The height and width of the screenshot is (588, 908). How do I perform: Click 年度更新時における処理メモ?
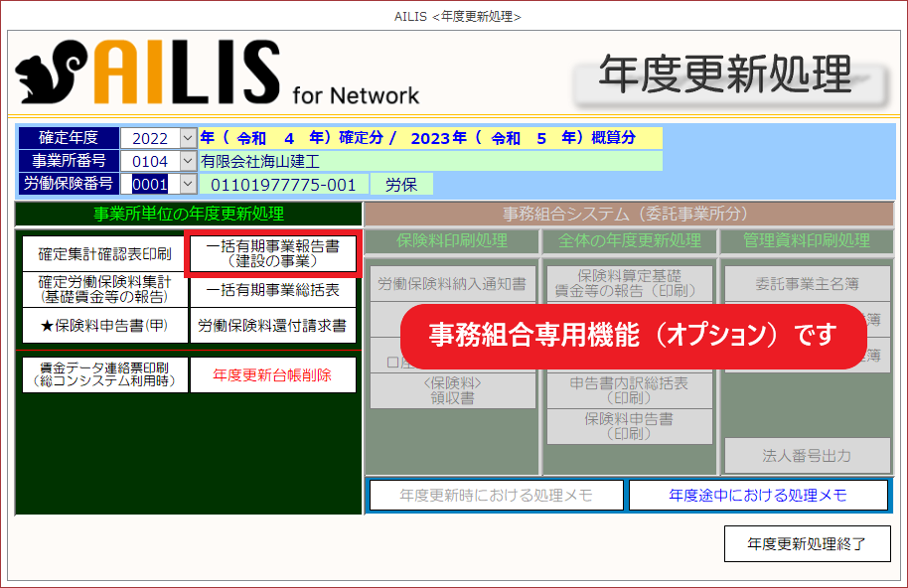coord(496,495)
